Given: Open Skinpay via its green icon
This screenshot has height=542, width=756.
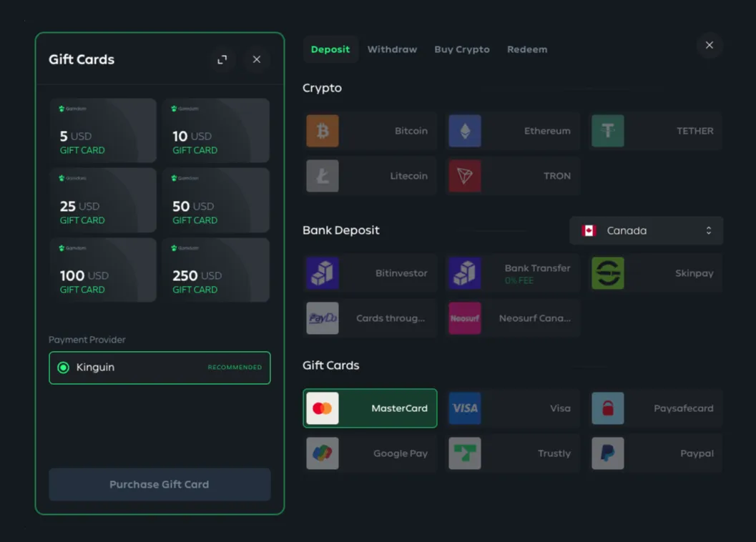Looking at the screenshot, I should [607, 273].
